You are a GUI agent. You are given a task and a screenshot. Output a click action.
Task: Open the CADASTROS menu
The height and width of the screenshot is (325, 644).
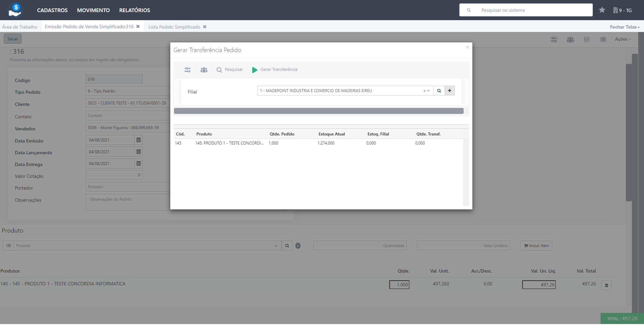pyautogui.click(x=52, y=10)
